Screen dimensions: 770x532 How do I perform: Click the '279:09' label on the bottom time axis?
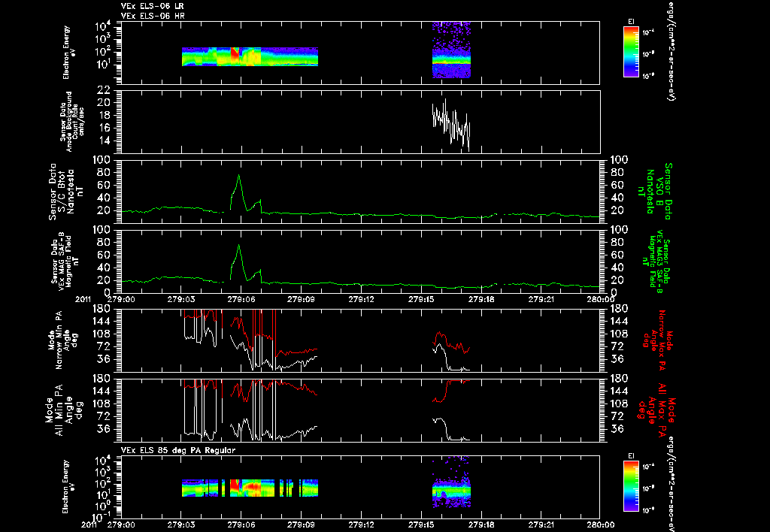pyautogui.click(x=301, y=524)
